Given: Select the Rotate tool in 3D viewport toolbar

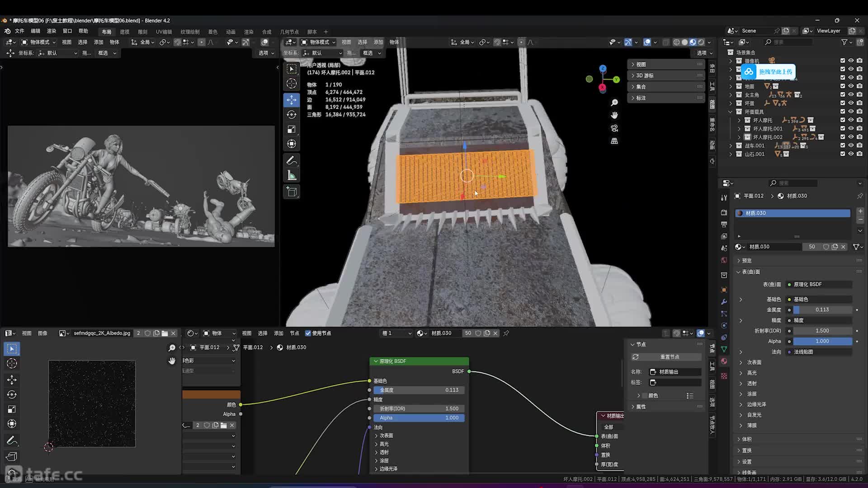Looking at the screenshot, I should pyautogui.click(x=292, y=115).
